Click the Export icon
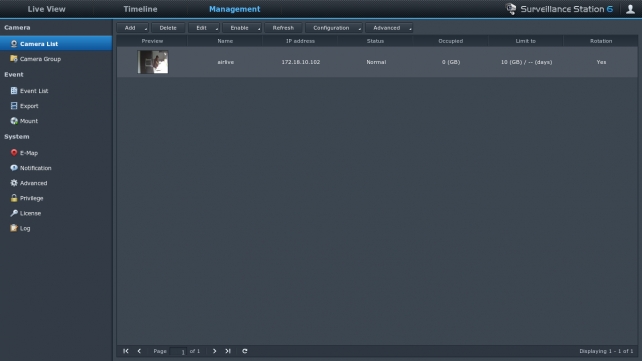The height and width of the screenshot is (361, 642). (x=14, y=106)
